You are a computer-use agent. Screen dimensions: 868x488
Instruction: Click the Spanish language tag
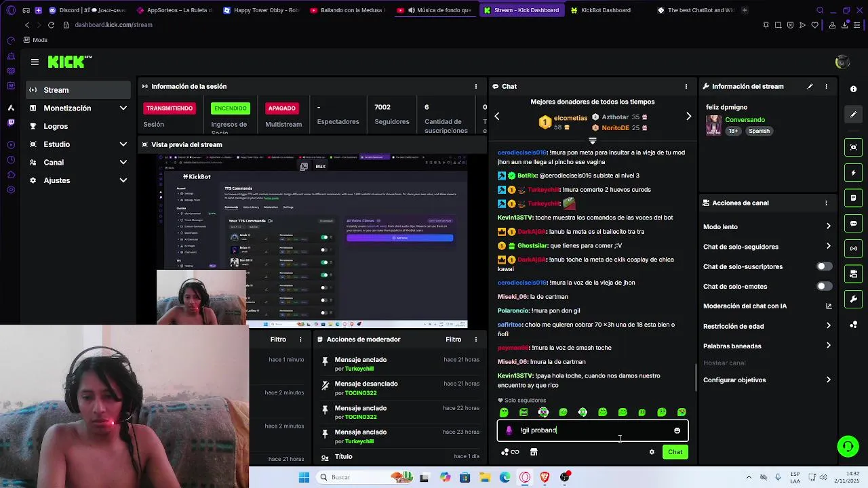tap(759, 131)
